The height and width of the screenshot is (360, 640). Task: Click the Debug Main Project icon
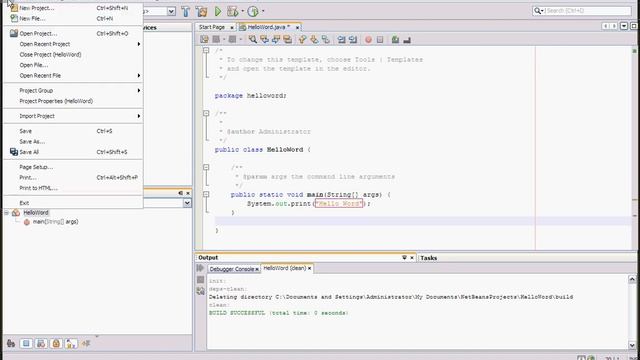tap(232, 11)
